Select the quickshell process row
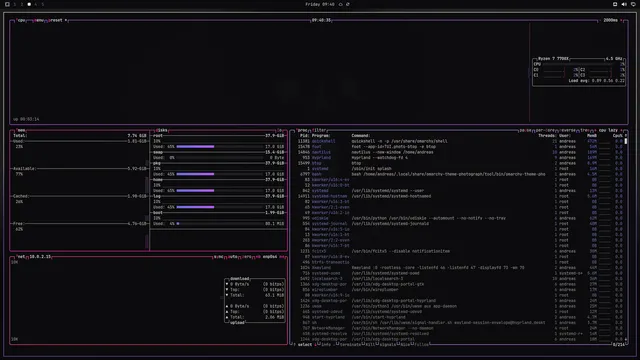Viewport: 640px width, 360px height. 459,141
